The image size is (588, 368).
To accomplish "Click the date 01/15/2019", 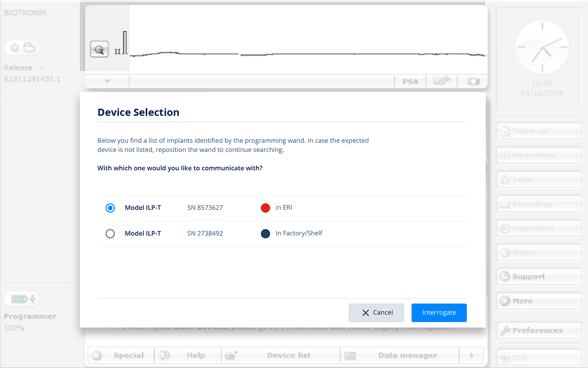I will (542, 93).
